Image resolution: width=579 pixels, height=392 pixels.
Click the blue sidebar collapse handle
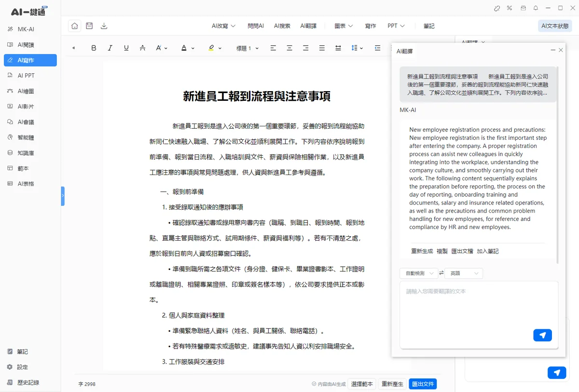(63, 196)
